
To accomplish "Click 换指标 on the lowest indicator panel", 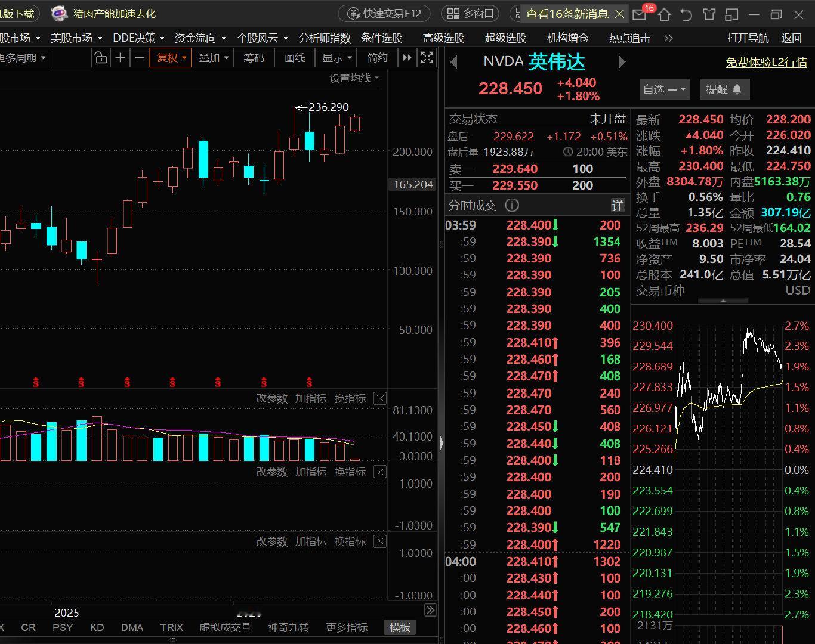I will coord(350,541).
